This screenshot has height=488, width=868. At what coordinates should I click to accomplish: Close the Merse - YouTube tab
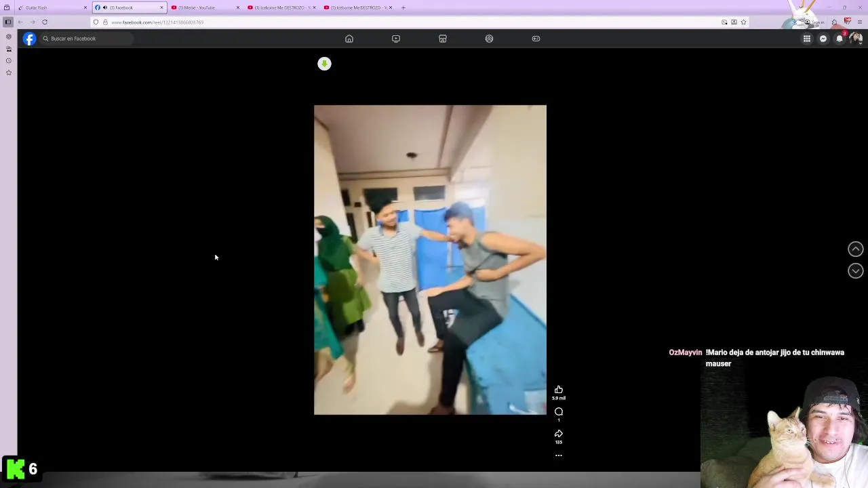[238, 7]
